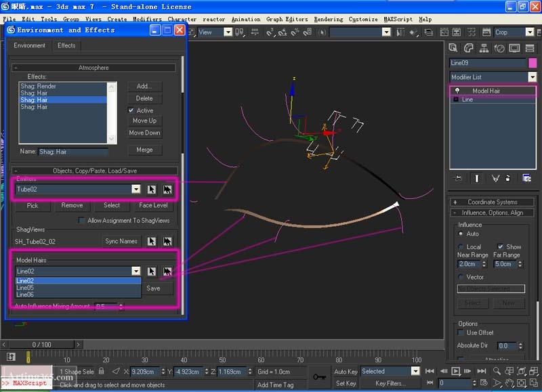Select Line05 in Model Hairs list

tap(78, 288)
